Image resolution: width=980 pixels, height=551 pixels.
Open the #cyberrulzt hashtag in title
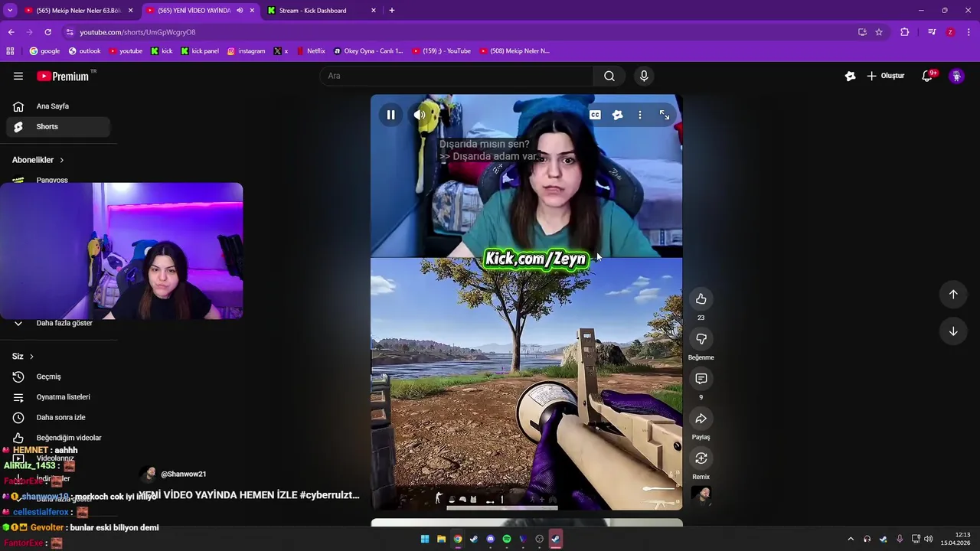(329, 495)
